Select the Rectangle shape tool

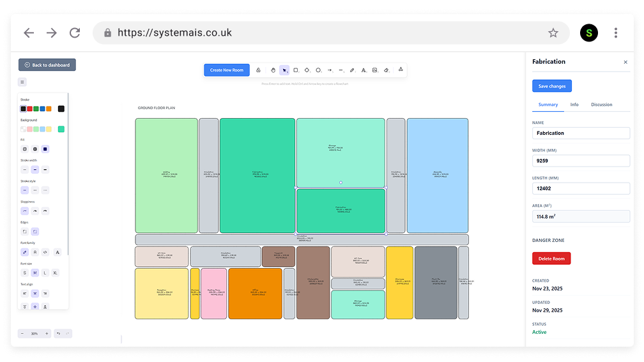(x=296, y=70)
